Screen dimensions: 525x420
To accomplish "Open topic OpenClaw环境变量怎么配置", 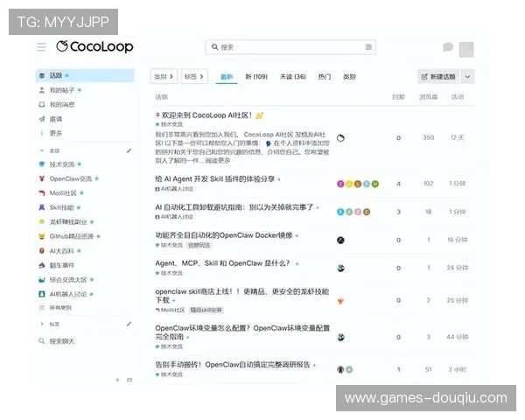I will [x=242, y=332].
